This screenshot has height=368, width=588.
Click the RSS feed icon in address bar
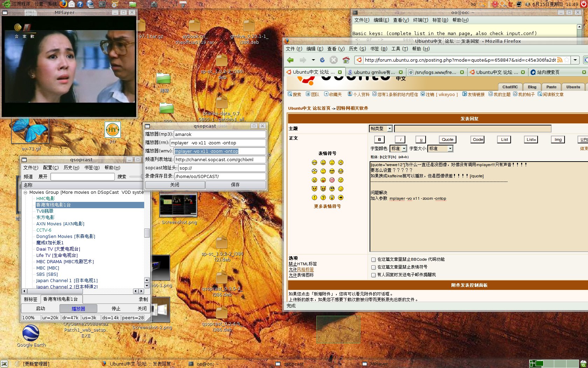560,60
